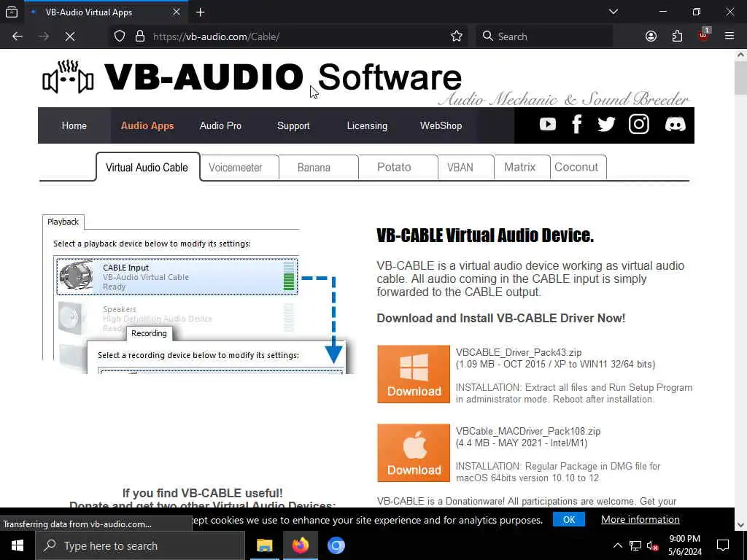Open a new browser tab
Image resolution: width=747 pixels, height=560 pixels.
(x=201, y=12)
